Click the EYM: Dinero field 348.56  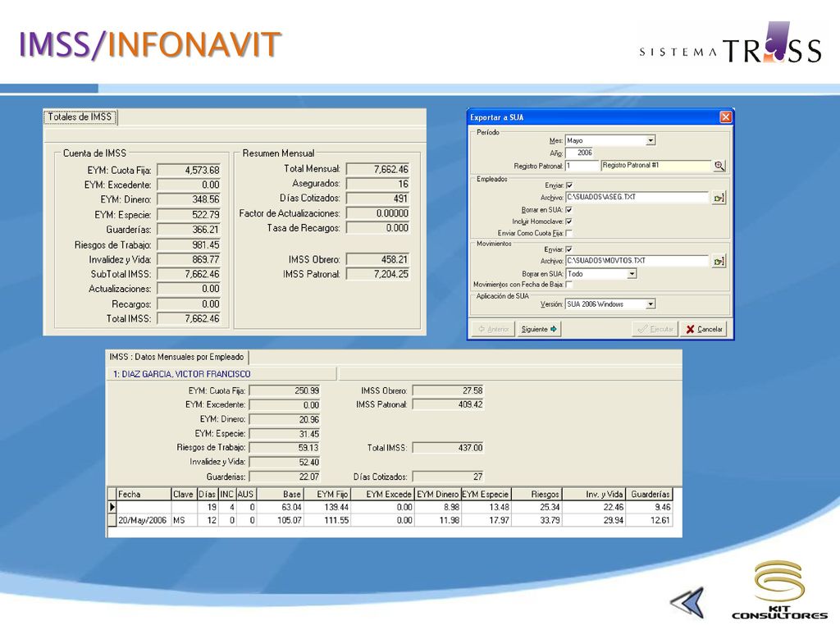189,199
